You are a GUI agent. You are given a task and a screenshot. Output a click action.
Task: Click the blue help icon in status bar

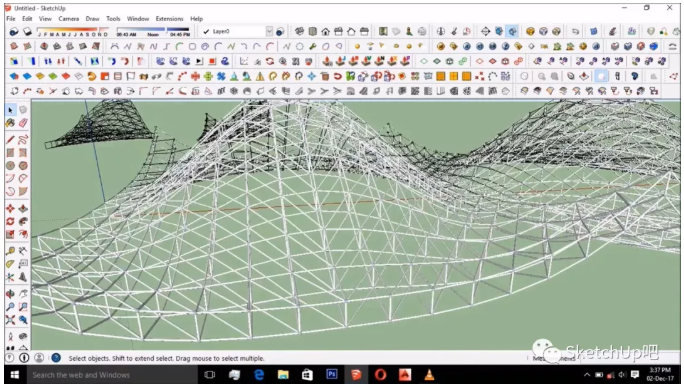click(56, 358)
